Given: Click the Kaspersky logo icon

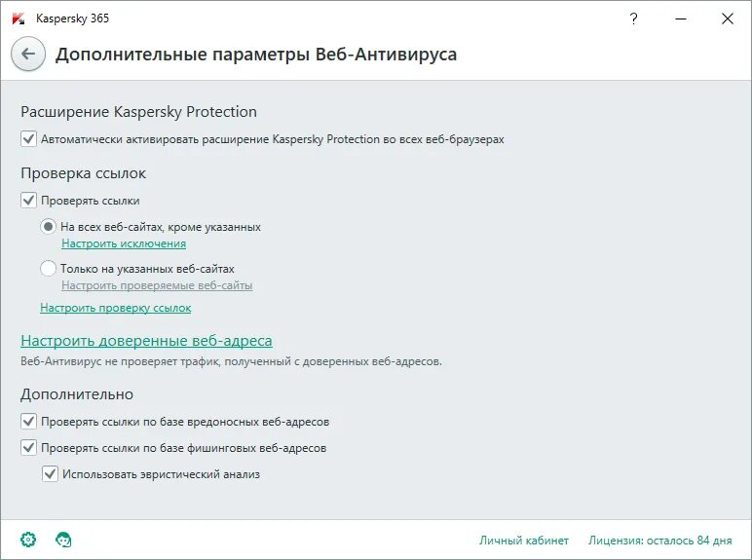Looking at the screenshot, I should [x=19, y=19].
